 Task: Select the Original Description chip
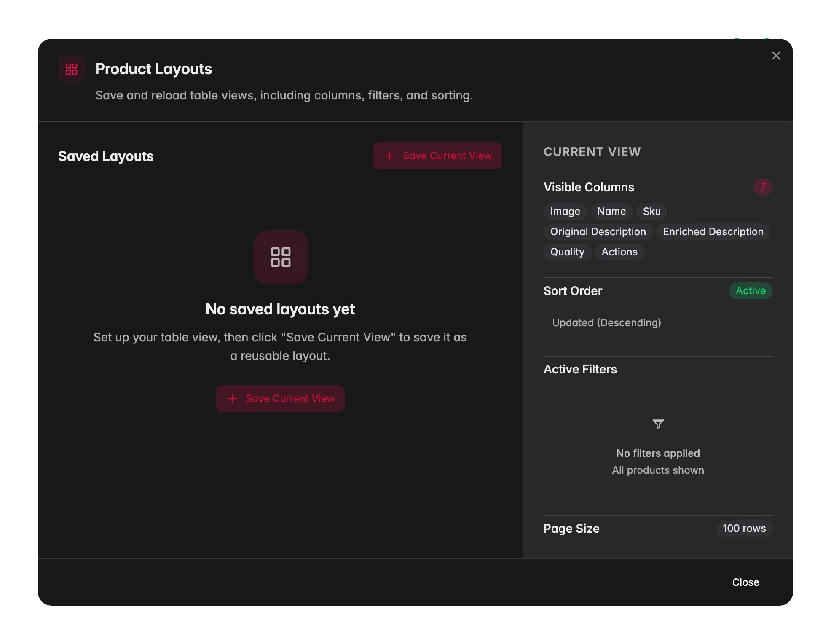pos(598,232)
